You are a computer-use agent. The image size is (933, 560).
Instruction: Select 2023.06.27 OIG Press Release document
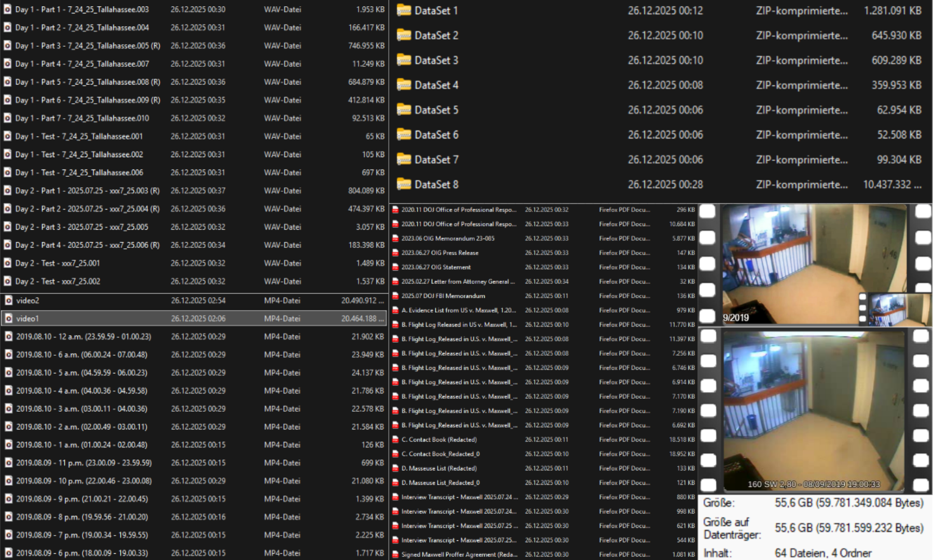pos(440,253)
